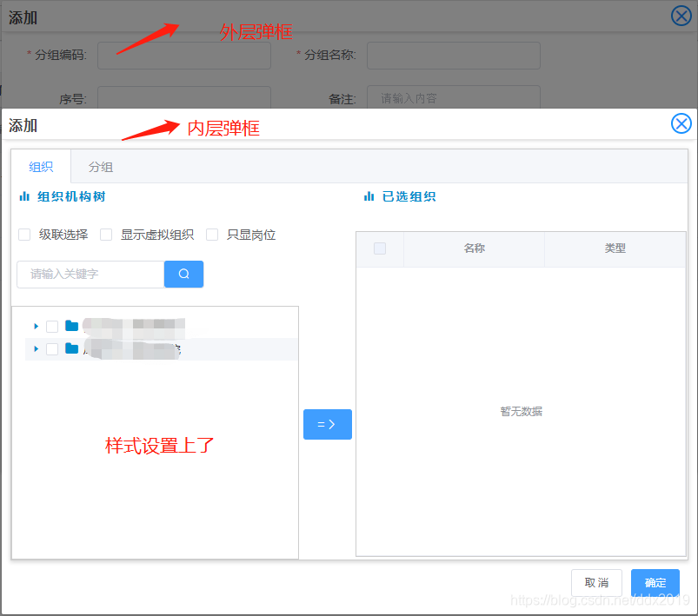Viewport: 698px width, 616px height.
Task: Click the folder icon of the first tree node
Action: coord(71,326)
